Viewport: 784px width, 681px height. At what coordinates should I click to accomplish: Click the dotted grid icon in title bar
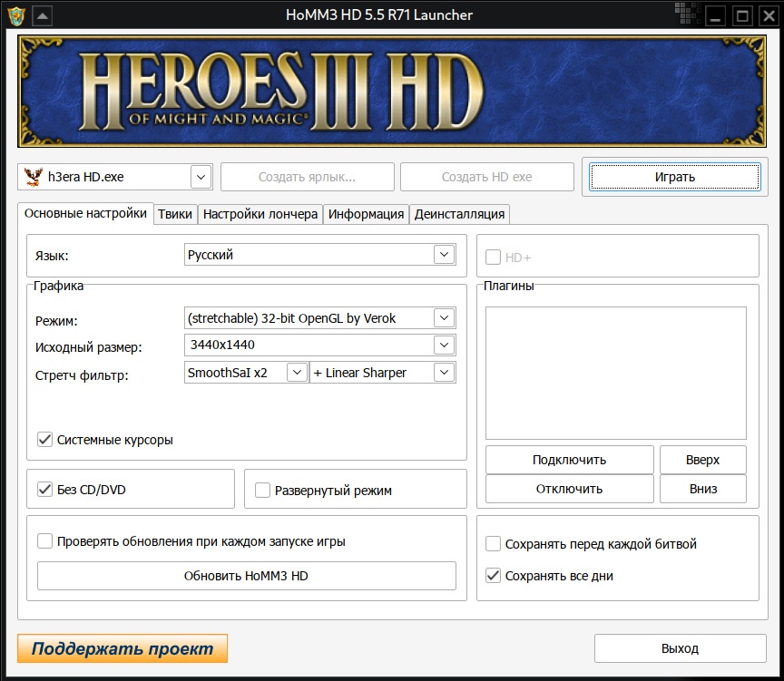687,14
